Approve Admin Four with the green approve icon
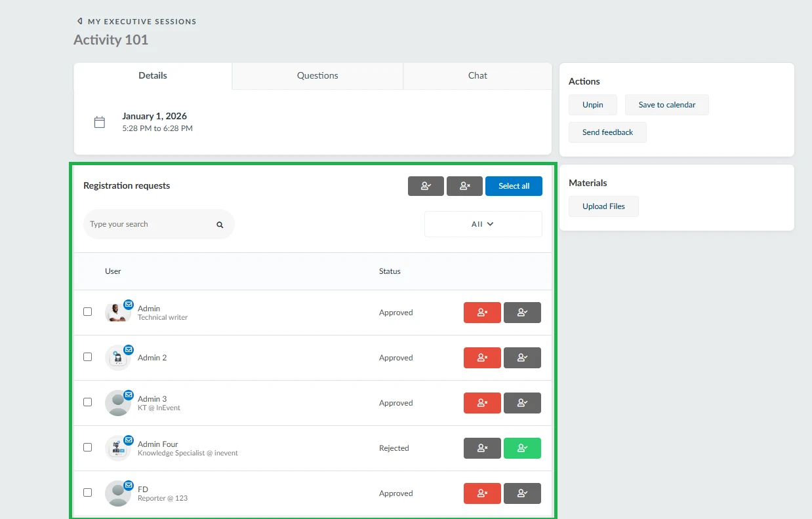 pyautogui.click(x=523, y=448)
